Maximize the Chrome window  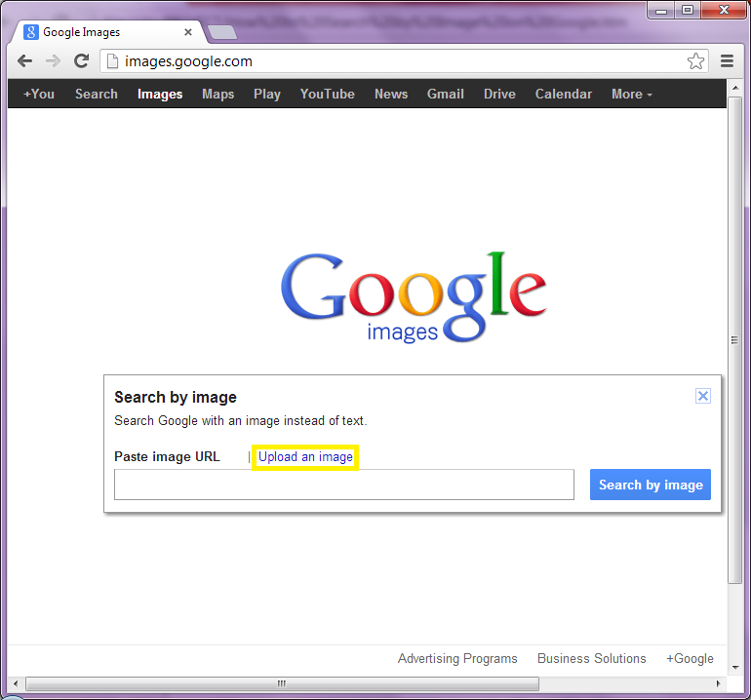(x=688, y=10)
